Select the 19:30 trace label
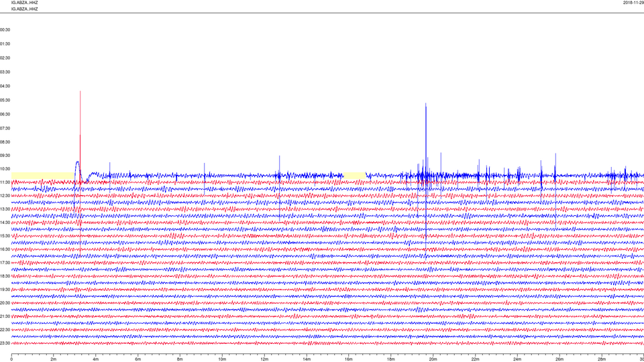This screenshot has height=362, width=644. (5, 290)
